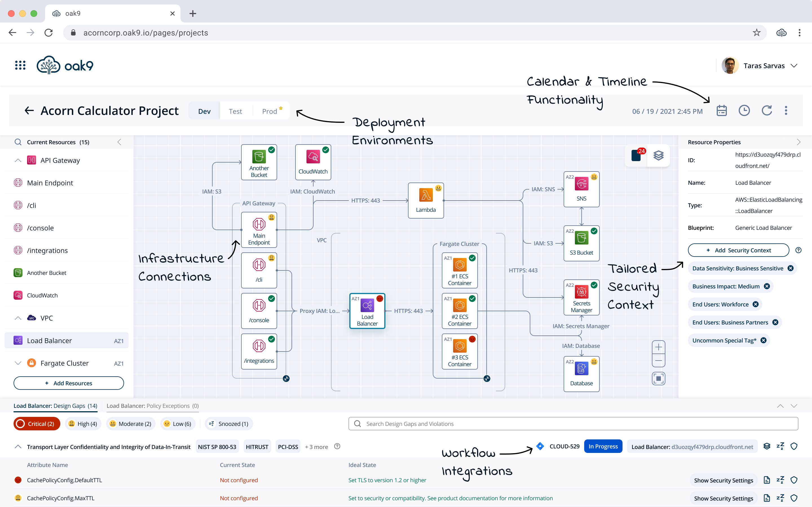This screenshot has height=507, width=812.
Task: Click the fit-to-screen icon on canvas
Action: tap(658, 379)
